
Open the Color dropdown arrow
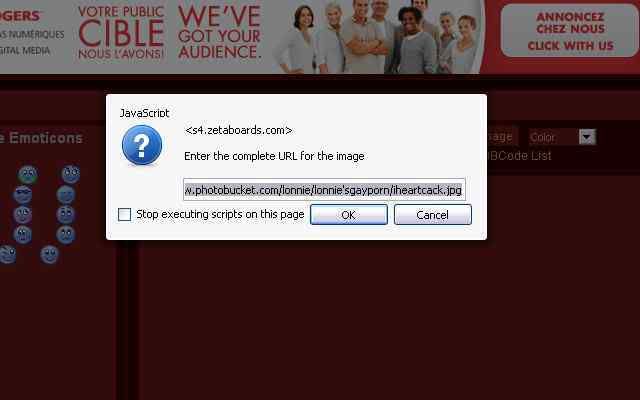click(587, 137)
